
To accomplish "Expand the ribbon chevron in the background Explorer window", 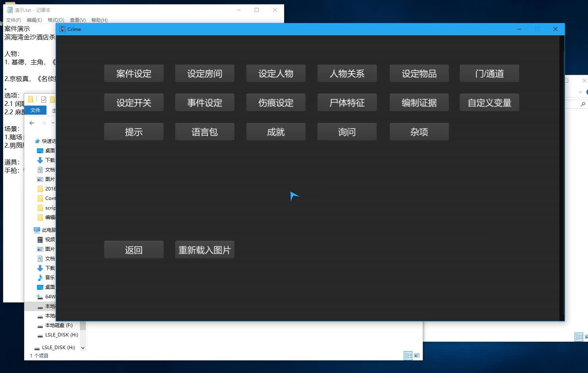I will (580, 92).
